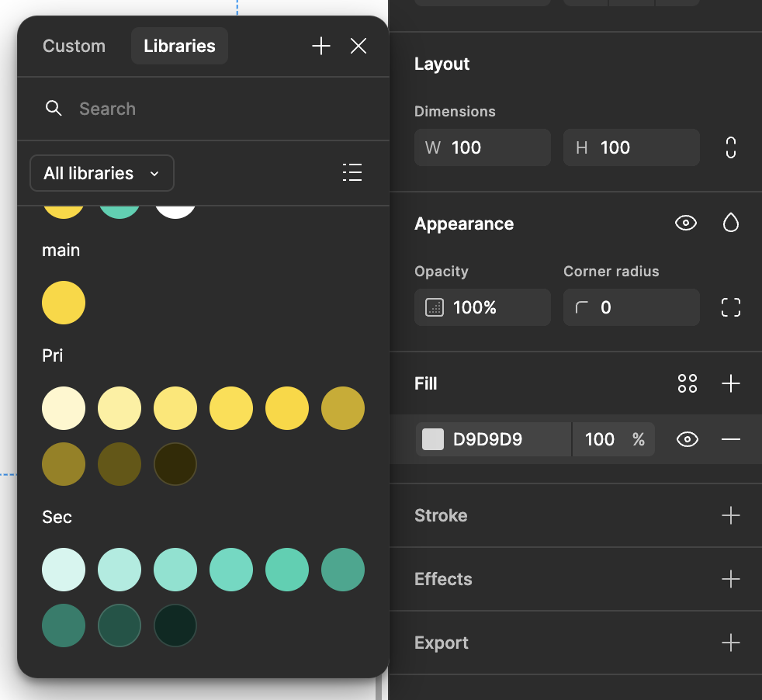
Task: Select the third Sec teal swatch
Action: coord(175,570)
